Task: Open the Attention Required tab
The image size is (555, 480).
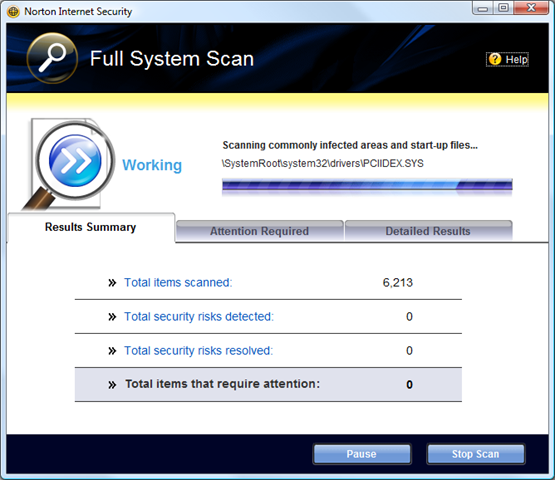Action: [259, 231]
